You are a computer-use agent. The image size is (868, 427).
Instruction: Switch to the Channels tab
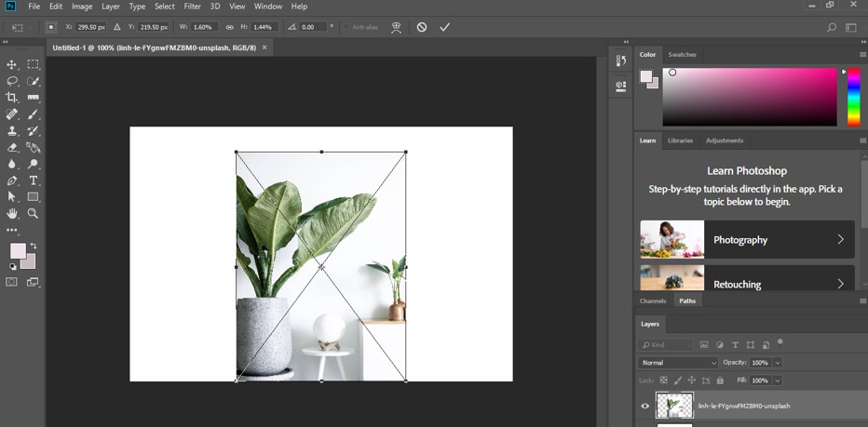[x=653, y=300]
